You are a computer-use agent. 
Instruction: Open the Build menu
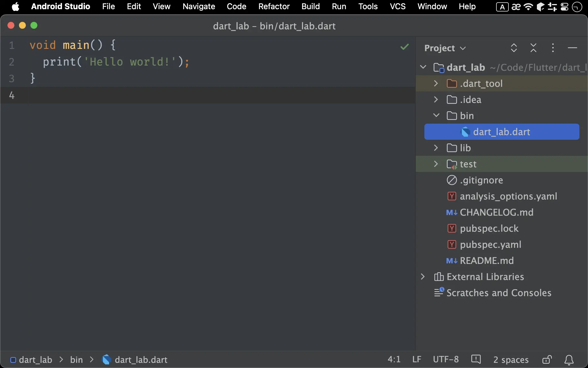311,6
